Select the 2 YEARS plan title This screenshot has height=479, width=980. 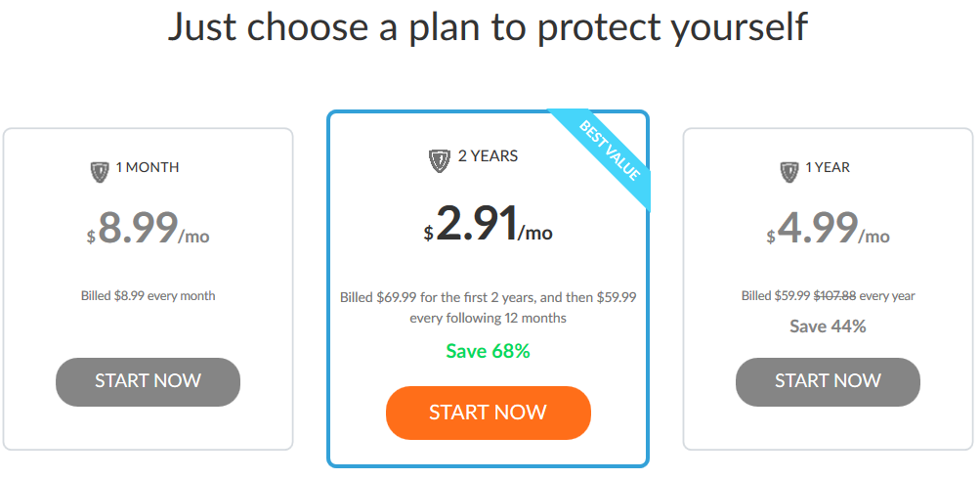tap(489, 155)
